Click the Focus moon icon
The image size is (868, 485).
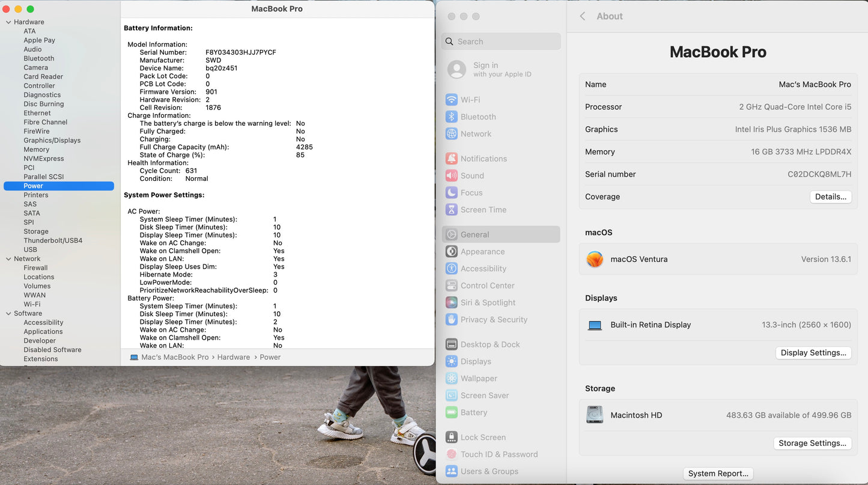point(452,192)
